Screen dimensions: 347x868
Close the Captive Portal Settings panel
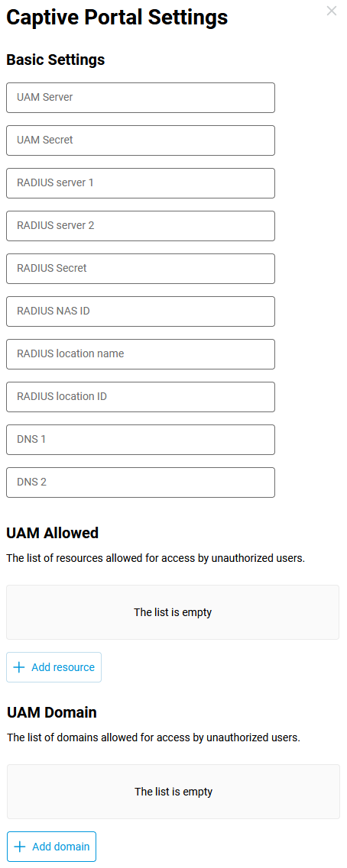point(332,11)
